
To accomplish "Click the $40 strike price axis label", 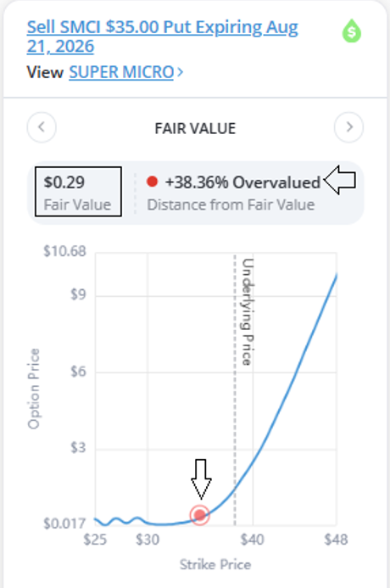I will point(253,540).
